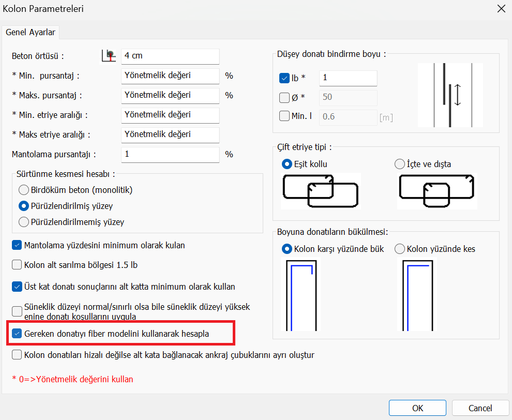
Task: Click the Cancel button
Action: pos(480,408)
